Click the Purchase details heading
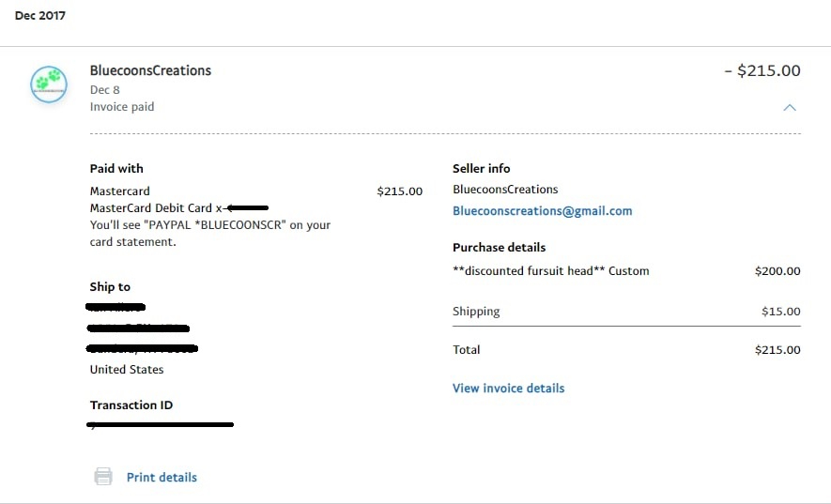Screen dimensions: 831x504 click(500, 248)
